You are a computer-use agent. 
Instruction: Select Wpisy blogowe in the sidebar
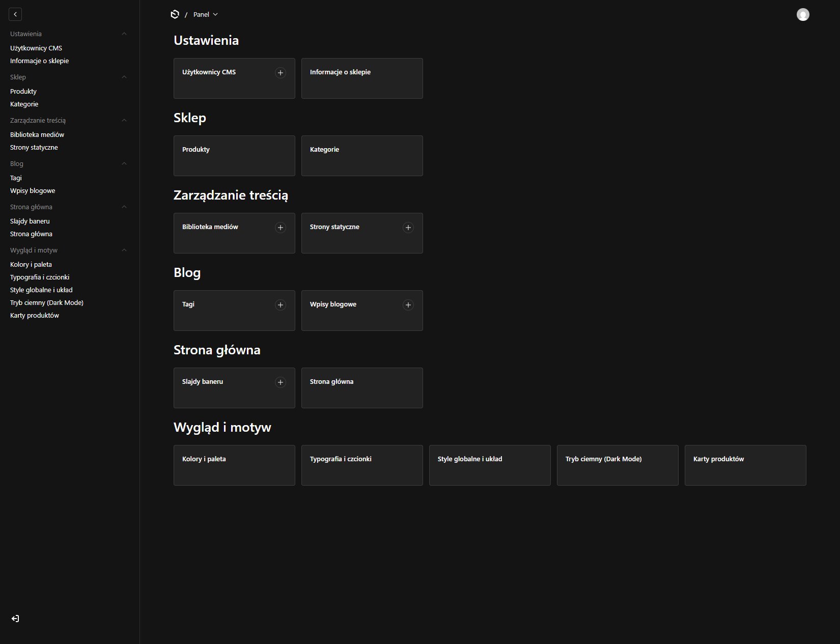point(33,190)
